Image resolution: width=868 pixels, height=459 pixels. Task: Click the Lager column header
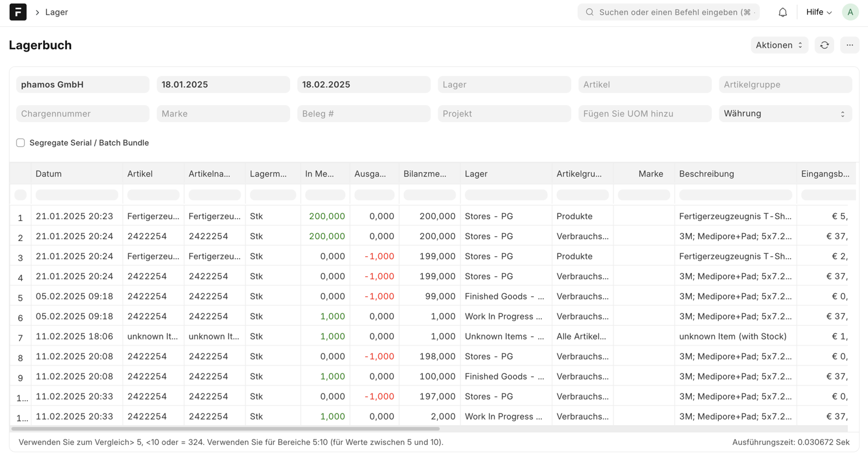[x=506, y=174]
